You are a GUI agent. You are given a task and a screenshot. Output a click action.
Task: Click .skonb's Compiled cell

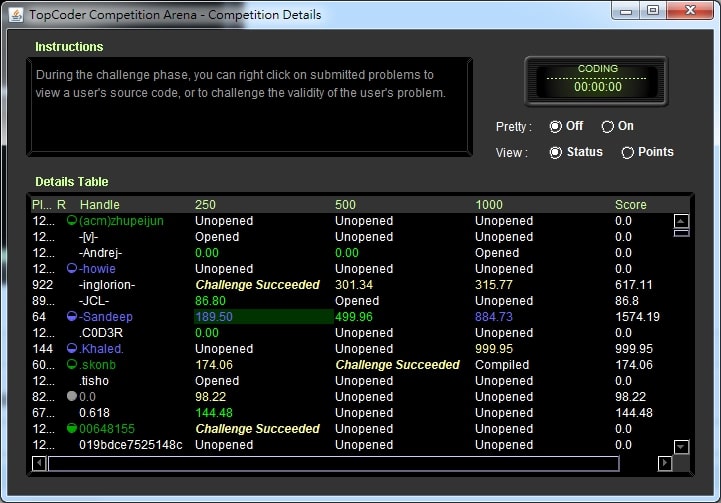[x=502, y=365]
